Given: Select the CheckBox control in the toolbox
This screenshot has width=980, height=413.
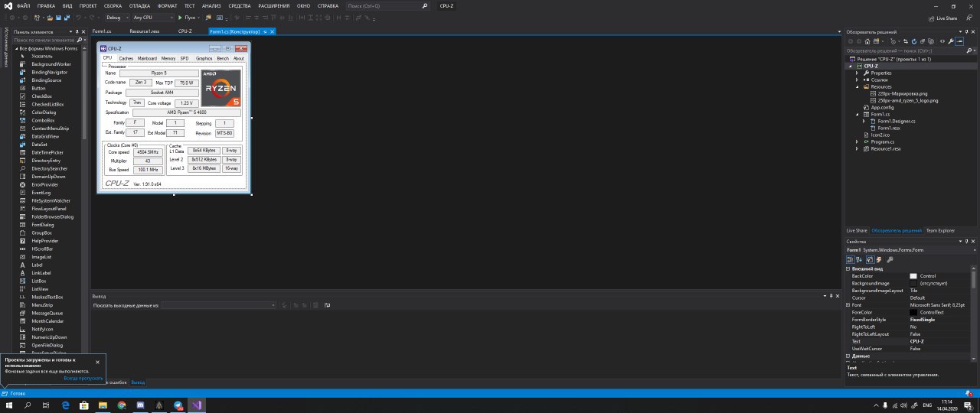Looking at the screenshot, I should (x=41, y=96).
